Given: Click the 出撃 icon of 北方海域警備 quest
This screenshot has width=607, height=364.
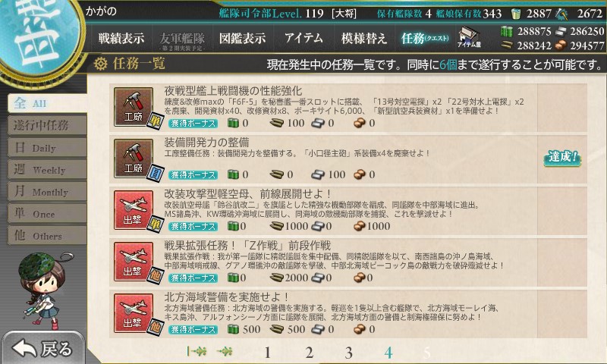Looking at the screenshot, I should point(134,313).
